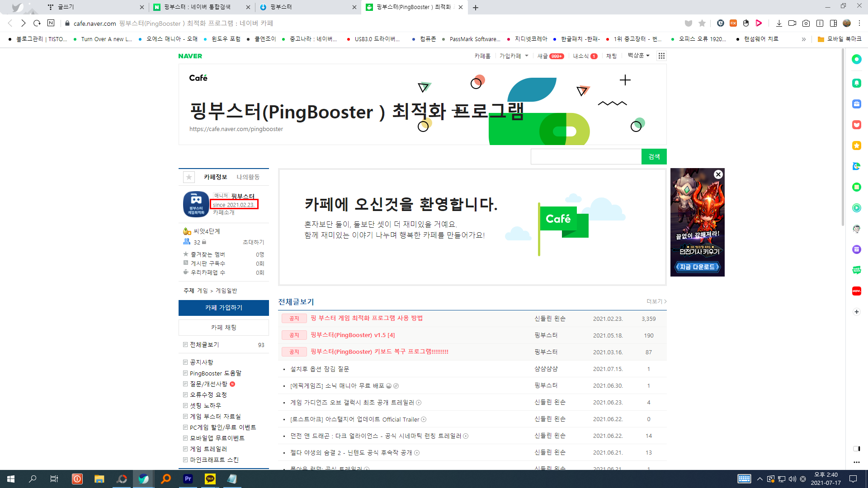
Task: Open the 질문/개선사항 board
Action: pos(208,384)
